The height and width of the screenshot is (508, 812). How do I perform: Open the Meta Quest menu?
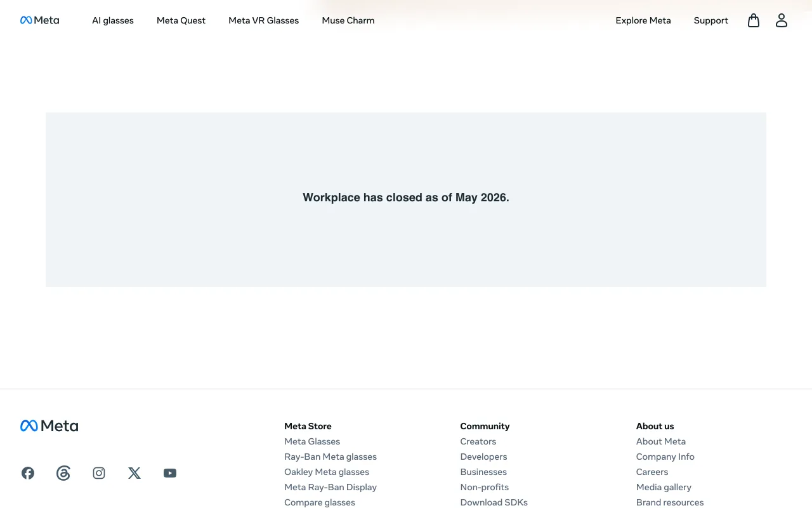pos(181,20)
